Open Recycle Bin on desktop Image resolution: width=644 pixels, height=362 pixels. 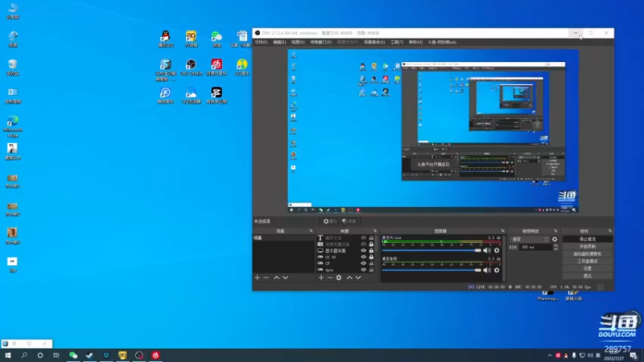click(x=13, y=68)
